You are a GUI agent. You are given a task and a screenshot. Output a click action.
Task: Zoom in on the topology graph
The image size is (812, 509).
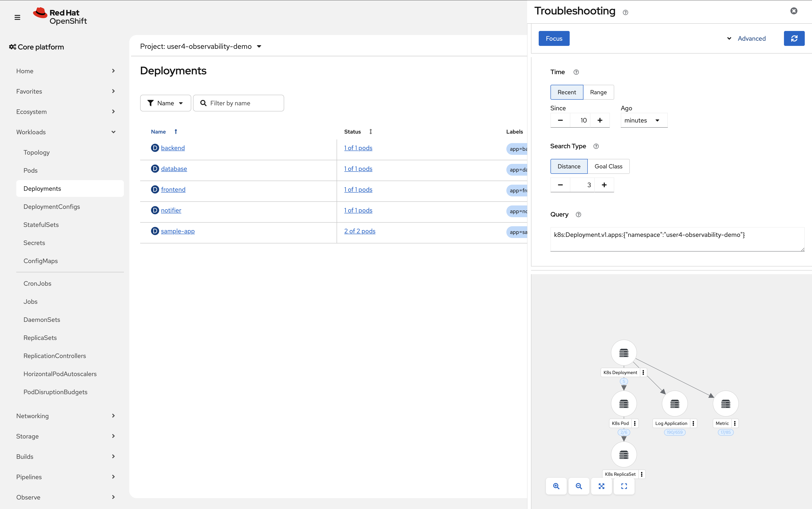click(556, 486)
